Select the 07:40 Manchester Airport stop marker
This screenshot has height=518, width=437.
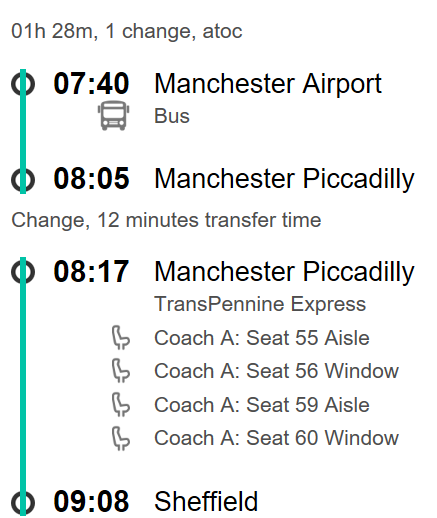click(x=23, y=84)
